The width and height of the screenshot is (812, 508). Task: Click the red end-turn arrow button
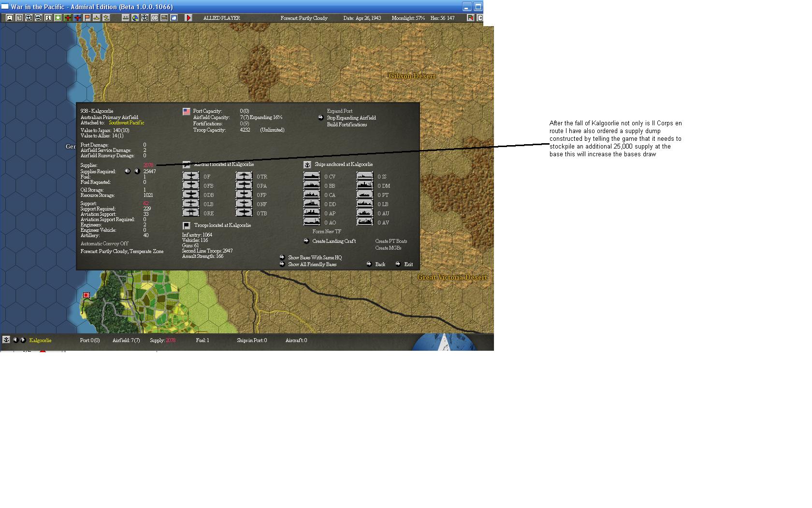(189, 18)
